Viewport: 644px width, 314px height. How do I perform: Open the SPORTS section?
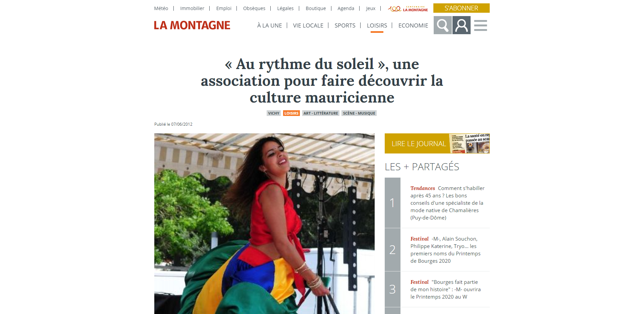[x=345, y=25]
